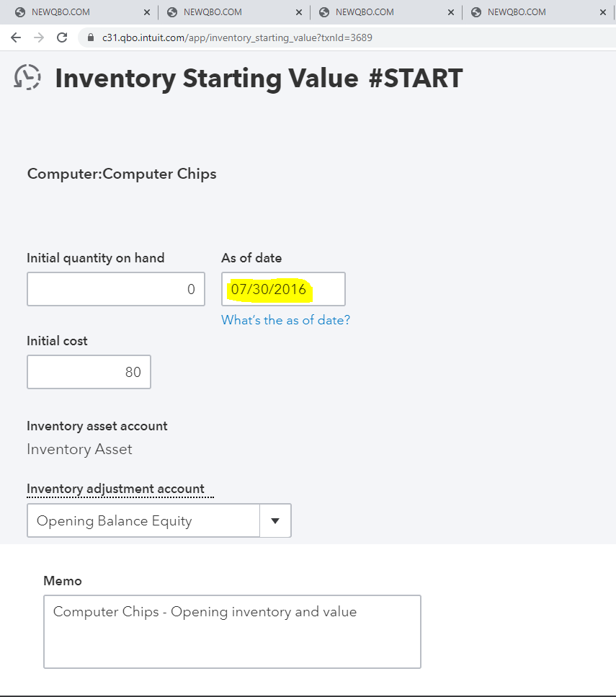616x697 pixels.
Task: Select the Initial cost value field
Action: 89,372
